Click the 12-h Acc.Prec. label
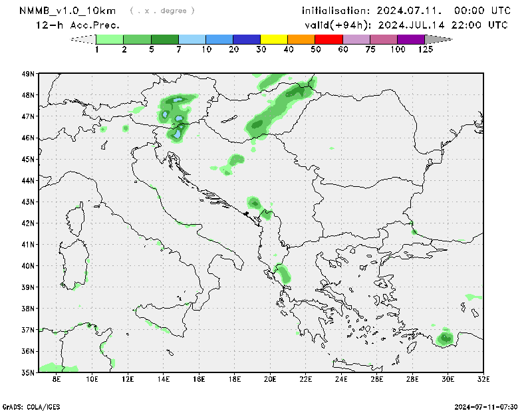The width and height of the screenshot is (532, 411). pos(78,25)
